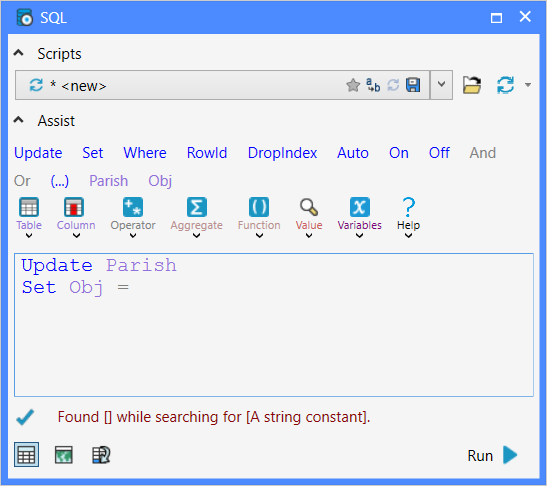Viewport: 547px width, 486px height.
Task: Open the Aggregate sigma icon
Action: coord(197,207)
